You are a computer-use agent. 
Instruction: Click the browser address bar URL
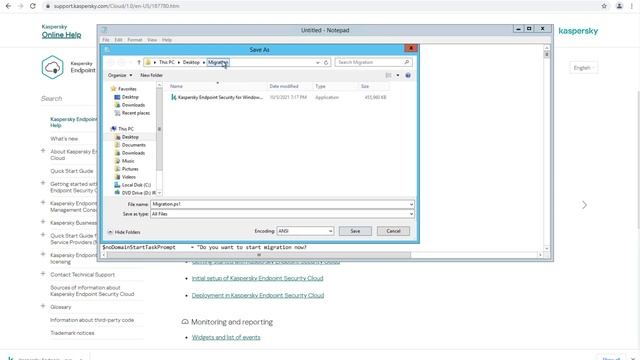coord(117,6)
